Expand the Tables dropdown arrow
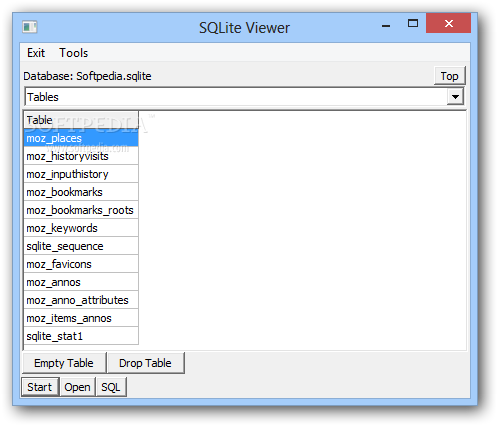This screenshot has width=498, height=426. [x=455, y=97]
